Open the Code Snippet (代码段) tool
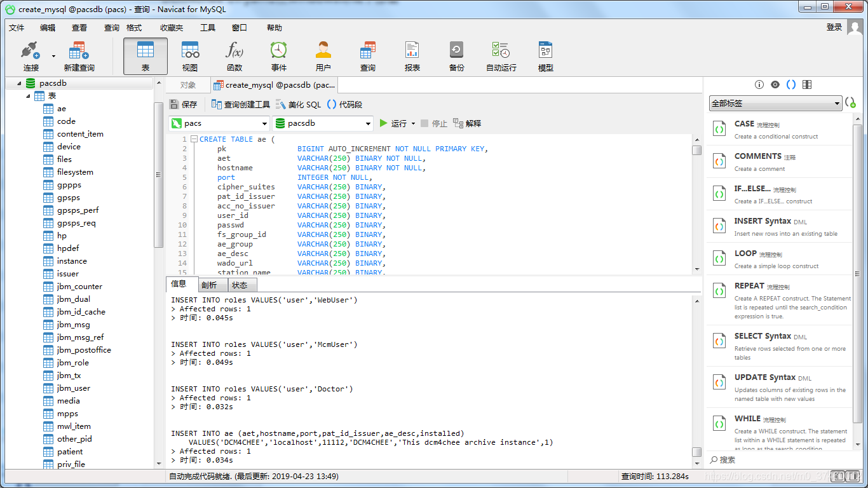868x488 pixels. tap(345, 104)
